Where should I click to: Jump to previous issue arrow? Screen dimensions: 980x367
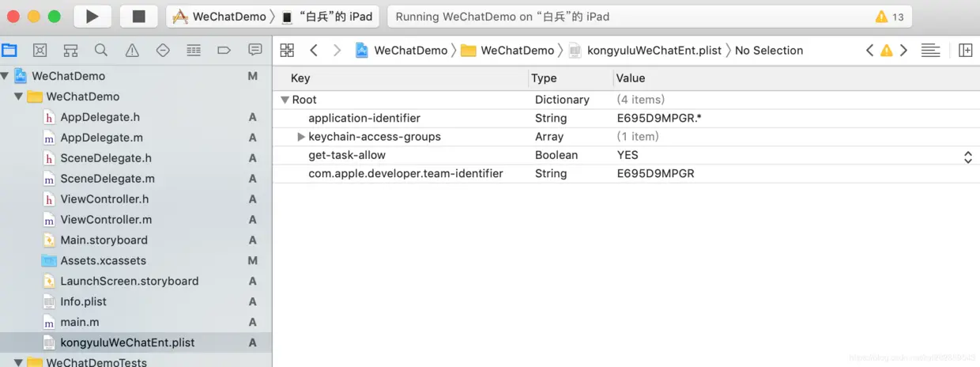(869, 50)
